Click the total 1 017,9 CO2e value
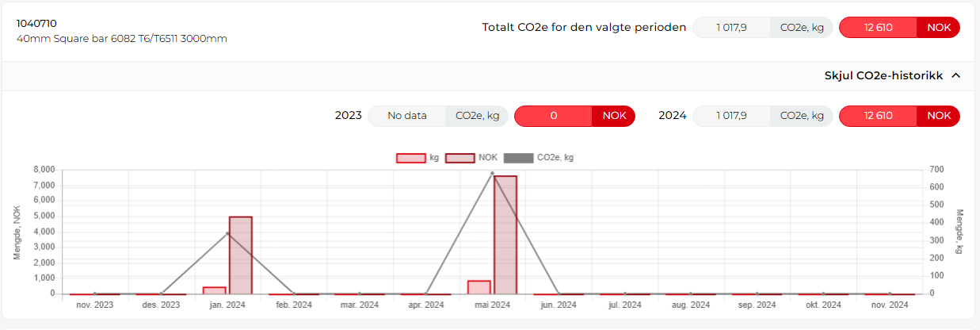Viewport: 980px width, 330px height. pos(731,28)
